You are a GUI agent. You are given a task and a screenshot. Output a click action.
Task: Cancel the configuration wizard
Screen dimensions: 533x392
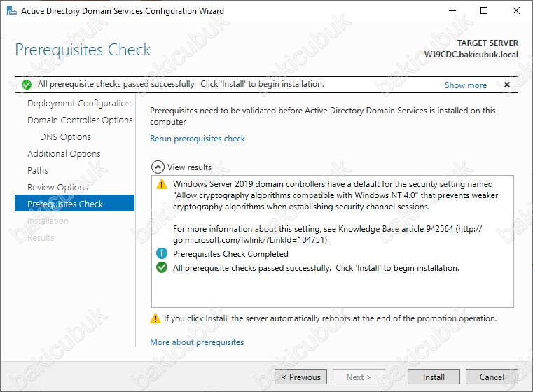pos(492,377)
